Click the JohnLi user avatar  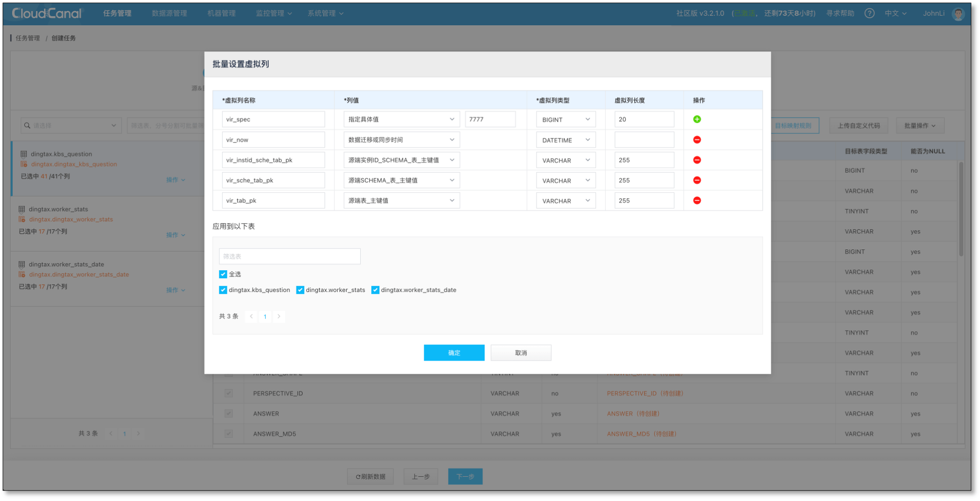pyautogui.click(x=958, y=14)
